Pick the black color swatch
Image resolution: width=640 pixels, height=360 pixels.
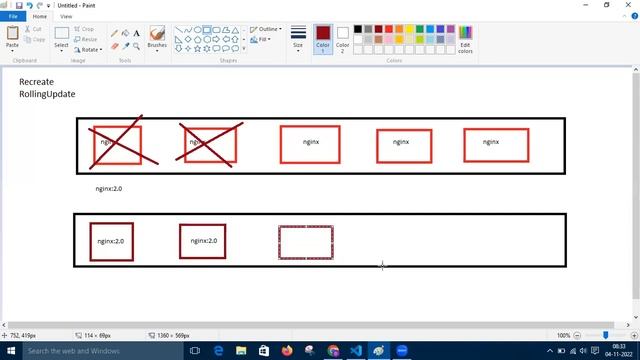[358, 29]
